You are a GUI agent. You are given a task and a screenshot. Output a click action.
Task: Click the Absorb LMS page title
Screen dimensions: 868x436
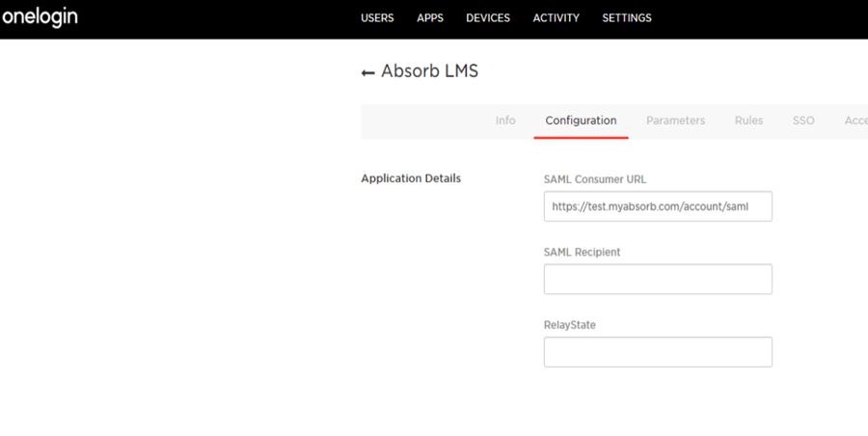[x=429, y=71]
